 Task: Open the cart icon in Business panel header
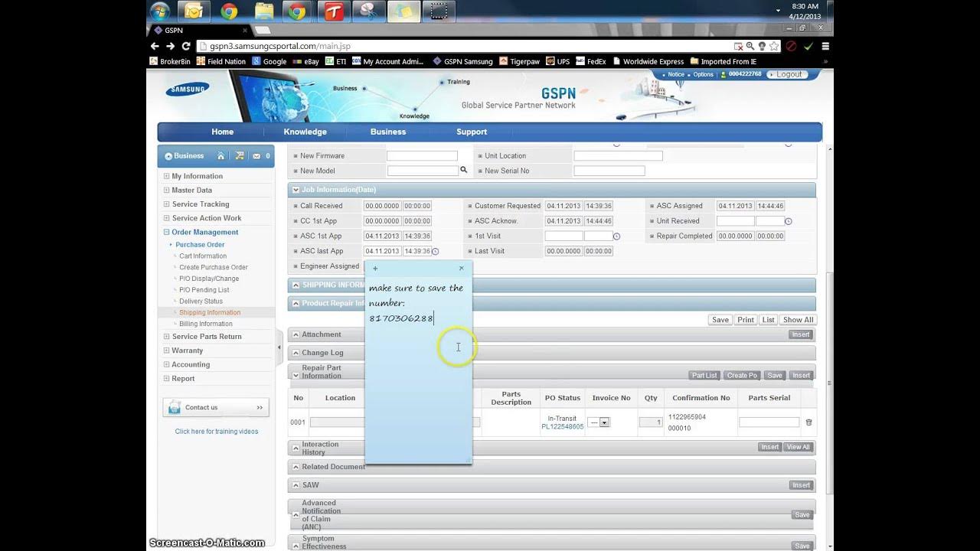(240, 156)
